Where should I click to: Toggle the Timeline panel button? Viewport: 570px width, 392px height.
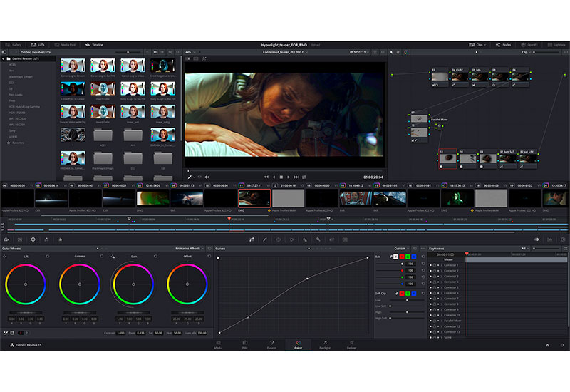click(94, 45)
